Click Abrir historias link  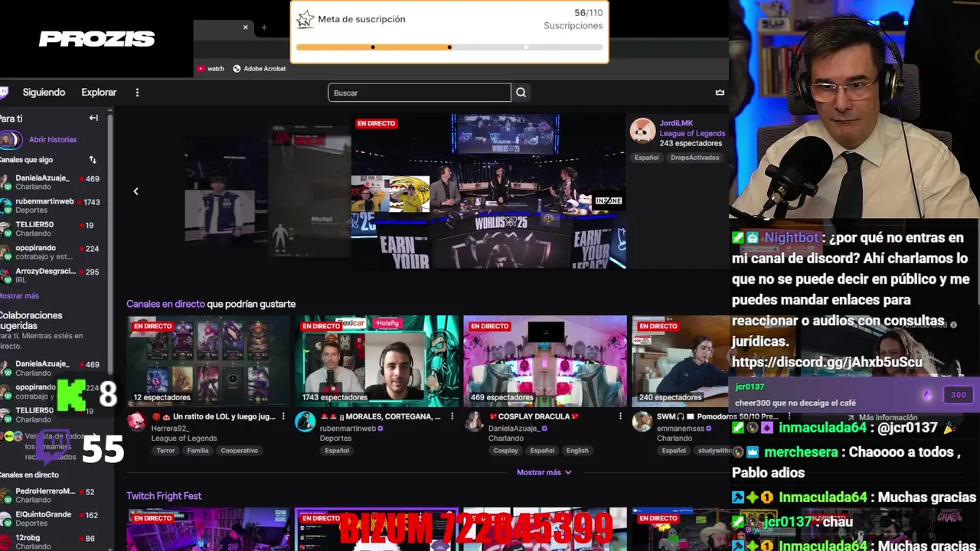click(x=53, y=140)
